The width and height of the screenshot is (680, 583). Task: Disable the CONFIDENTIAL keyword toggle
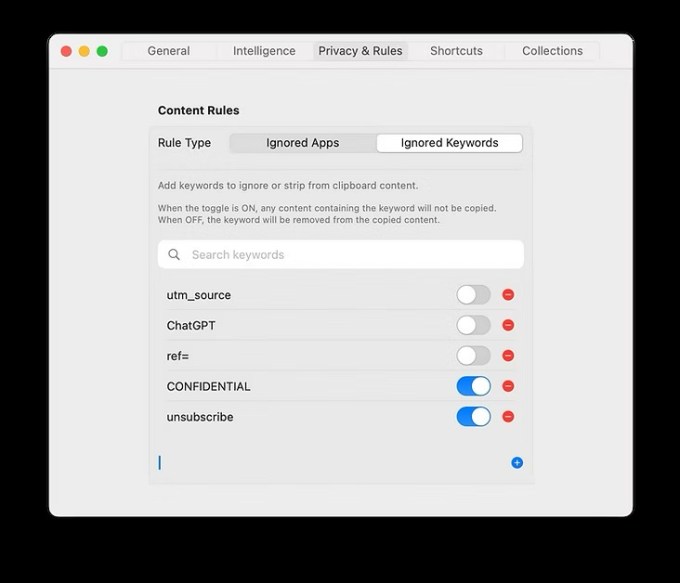click(473, 386)
